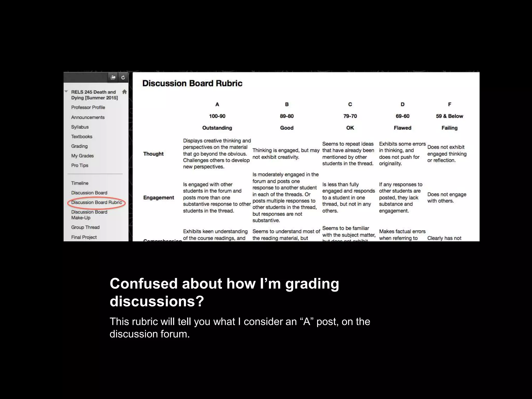This screenshot has height=399, width=532.
Task: Open Final Project menu item
Action: point(84,237)
